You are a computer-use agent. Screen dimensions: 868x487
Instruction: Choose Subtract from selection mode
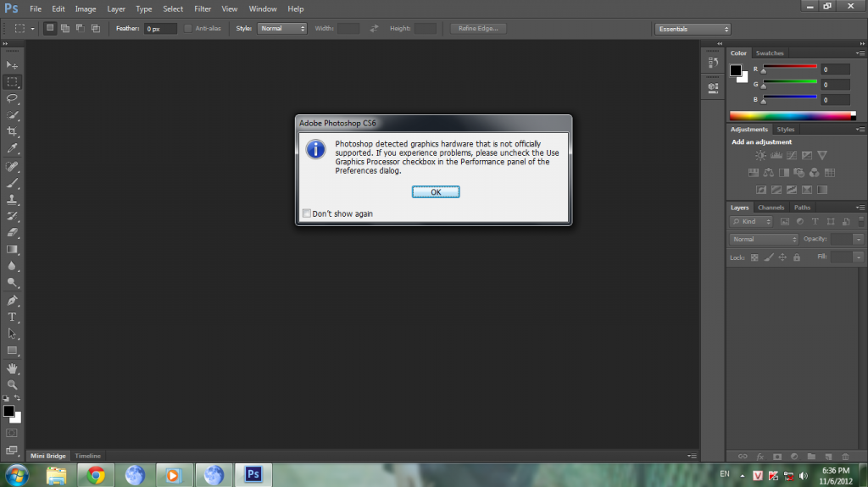(81, 28)
